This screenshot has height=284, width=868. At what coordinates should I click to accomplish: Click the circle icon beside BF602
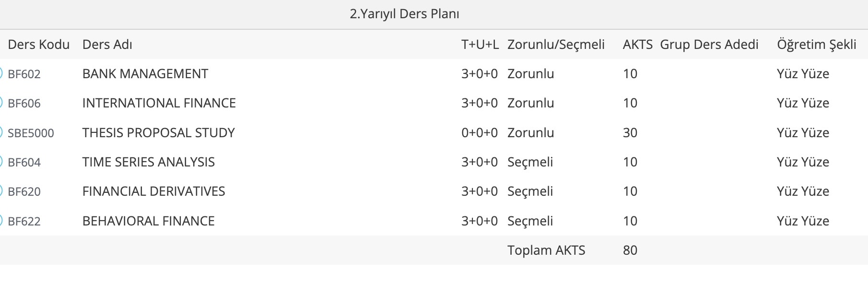1,74
